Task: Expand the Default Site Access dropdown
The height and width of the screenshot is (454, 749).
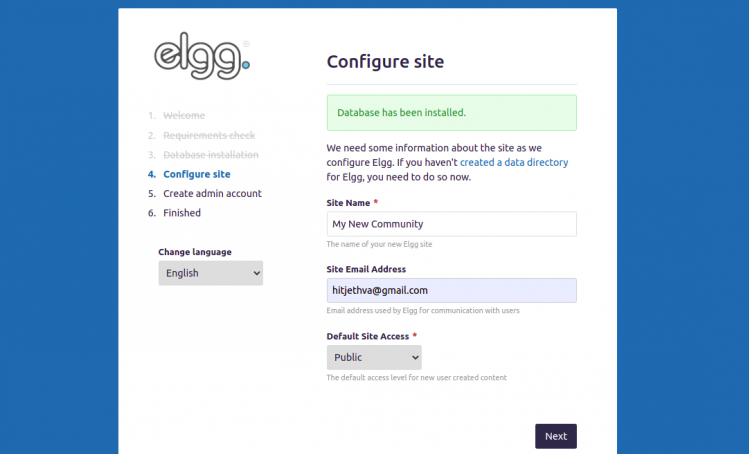Action: pos(374,357)
